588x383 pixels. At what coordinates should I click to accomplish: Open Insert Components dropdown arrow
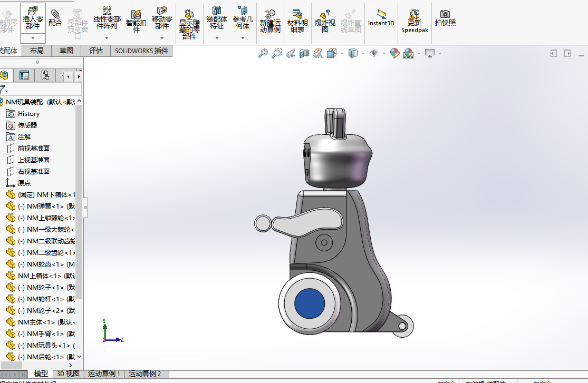pyautogui.click(x=33, y=38)
